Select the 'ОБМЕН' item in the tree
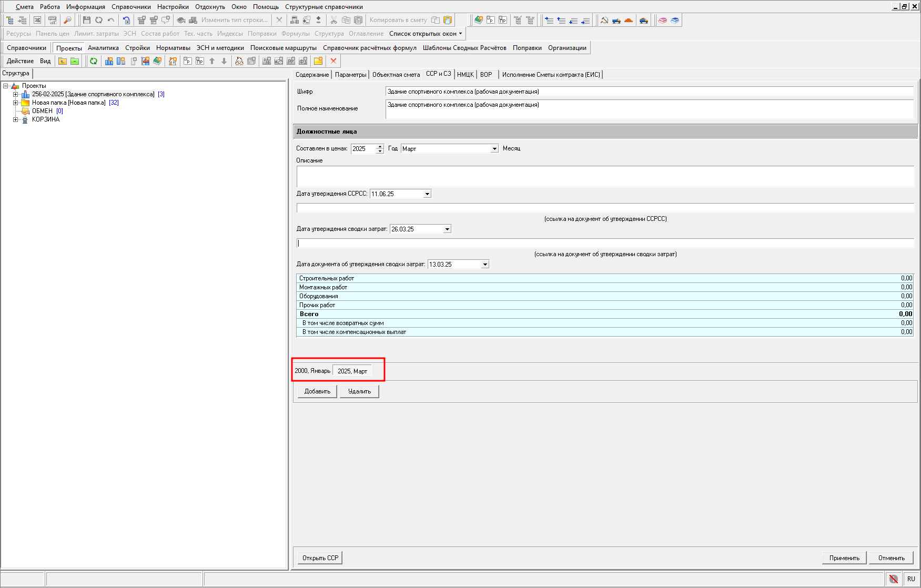 (42, 111)
